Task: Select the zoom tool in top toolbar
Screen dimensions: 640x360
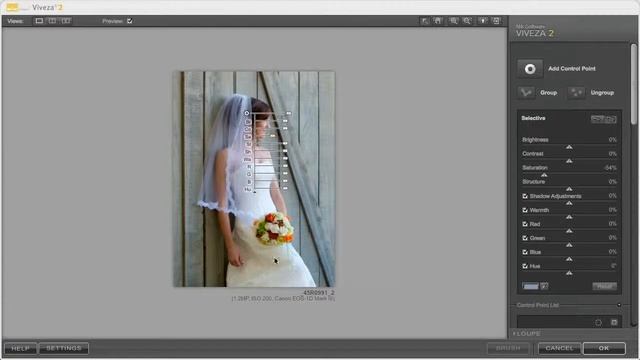Action: point(453,21)
